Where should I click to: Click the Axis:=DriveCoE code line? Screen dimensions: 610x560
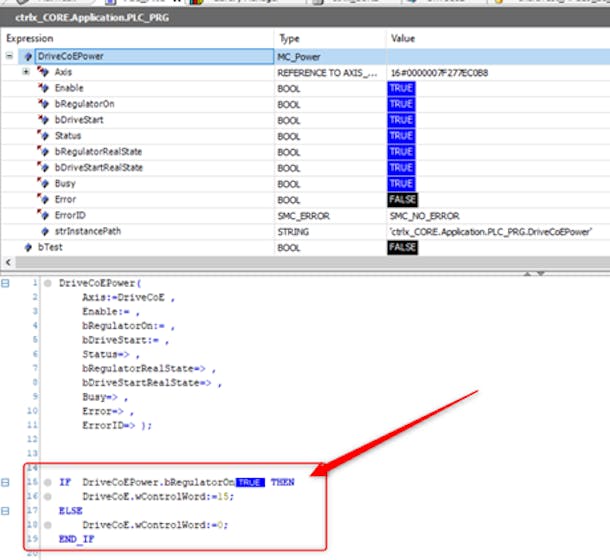pyautogui.click(x=128, y=298)
